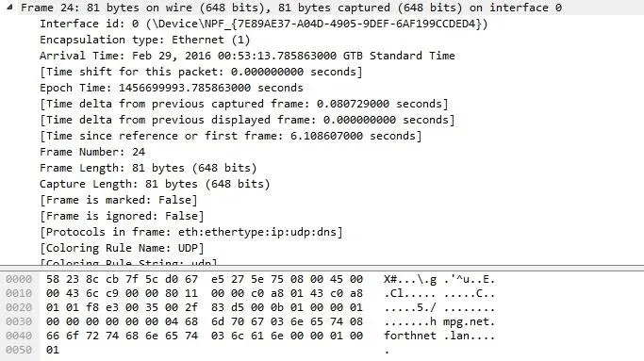Collapse the Frame 24 tree node
Viewport: 644px width, 361px height.
coord(9,7)
